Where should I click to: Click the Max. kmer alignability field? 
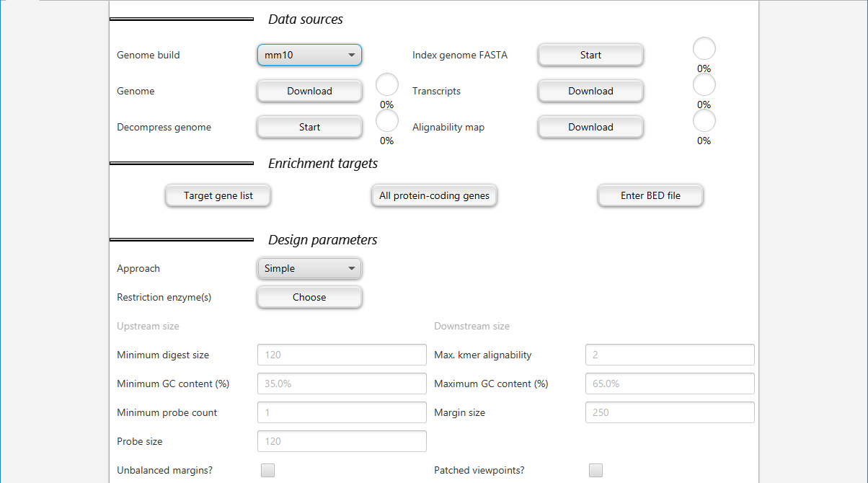(x=669, y=355)
